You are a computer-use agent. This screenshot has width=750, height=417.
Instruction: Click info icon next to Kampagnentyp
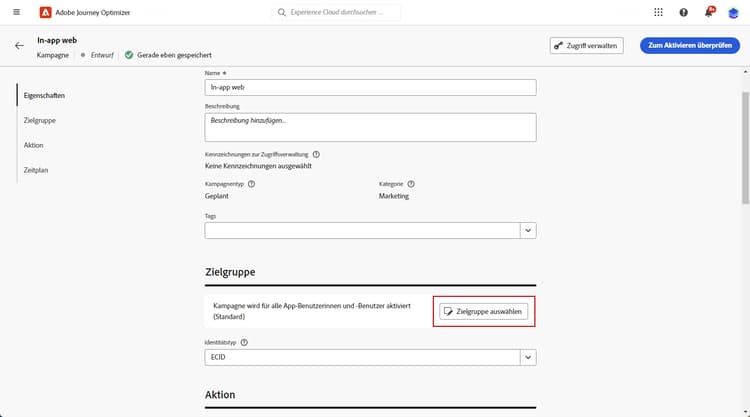(x=251, y=184)
